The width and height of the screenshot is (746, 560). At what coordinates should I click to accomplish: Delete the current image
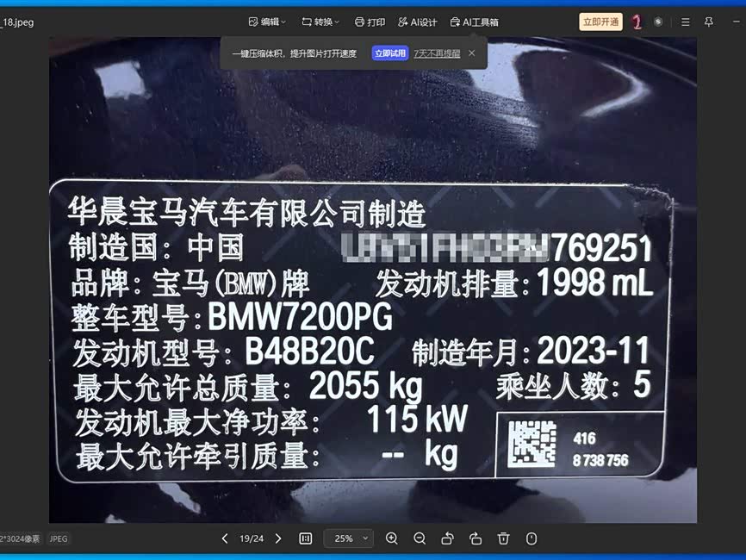[503, 538]
